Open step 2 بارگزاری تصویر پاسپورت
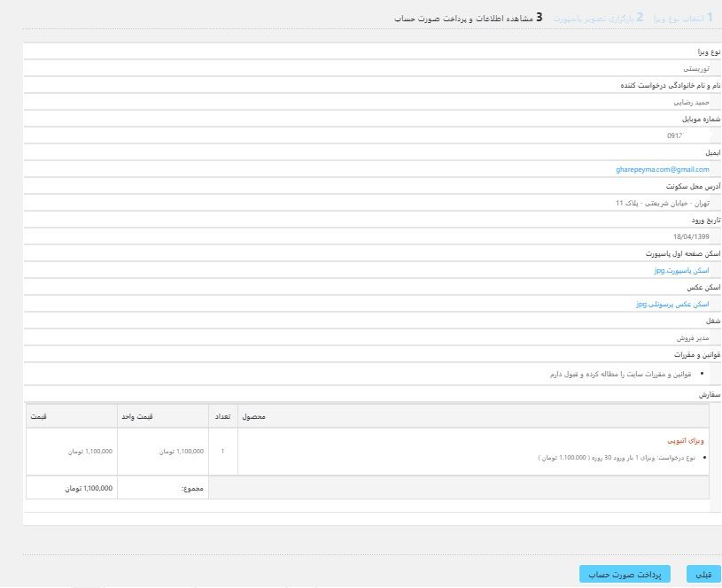The width and height of the screenshot is (722, 588). pos(598,18)
